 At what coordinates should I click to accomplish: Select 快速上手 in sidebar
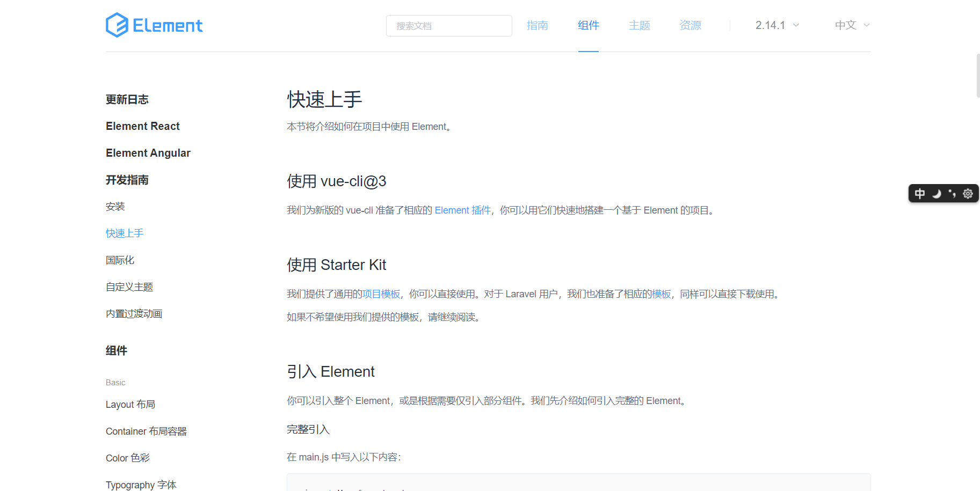[125, 233]
